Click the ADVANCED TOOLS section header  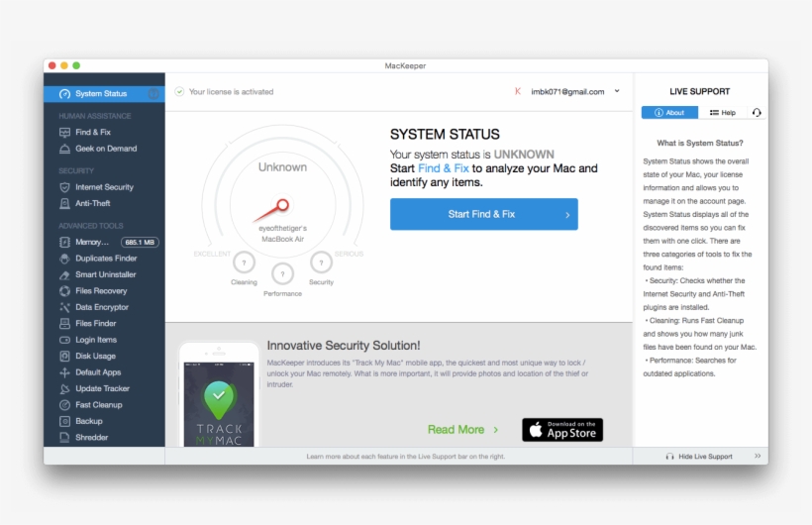91,226
